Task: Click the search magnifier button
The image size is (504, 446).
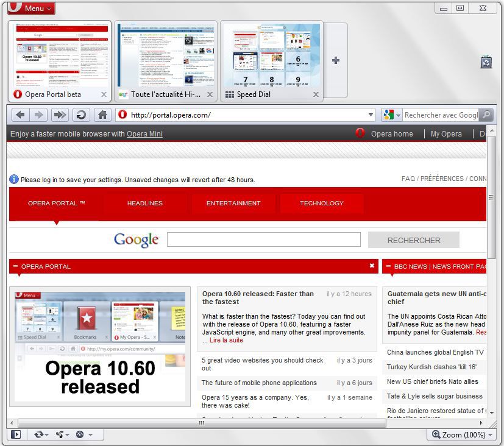Action: pos(486,115)
